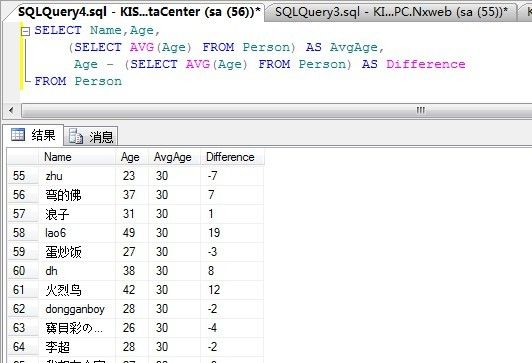Click the Difference cell -7 for zhu
Viewport: 532px width, 363px height.
coord(232,176)
